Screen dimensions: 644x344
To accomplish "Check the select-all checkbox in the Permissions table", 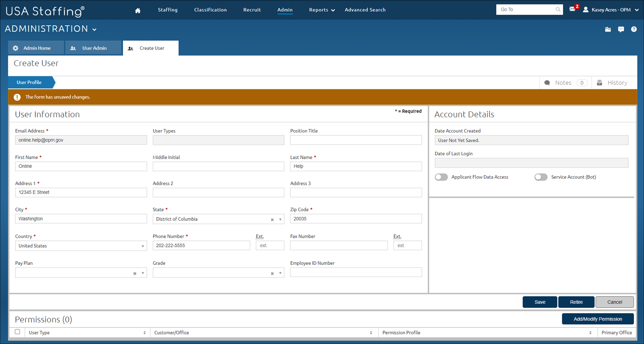I will 17,332.
